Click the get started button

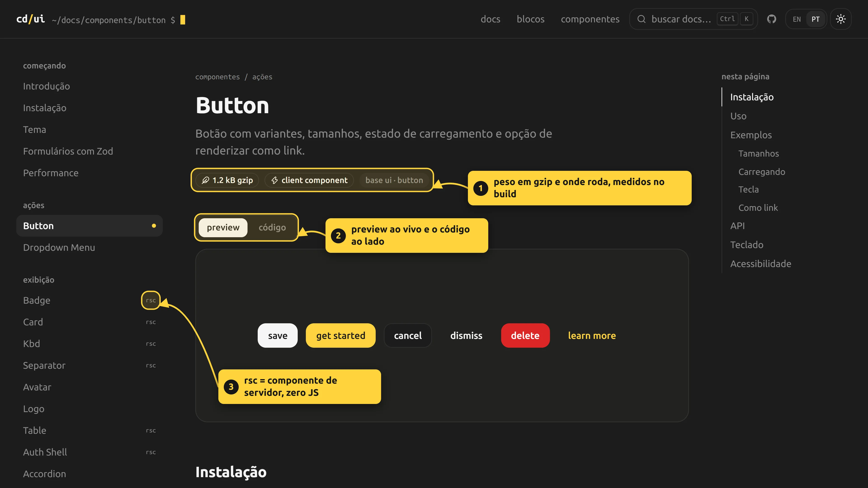[x=340, y=335]
